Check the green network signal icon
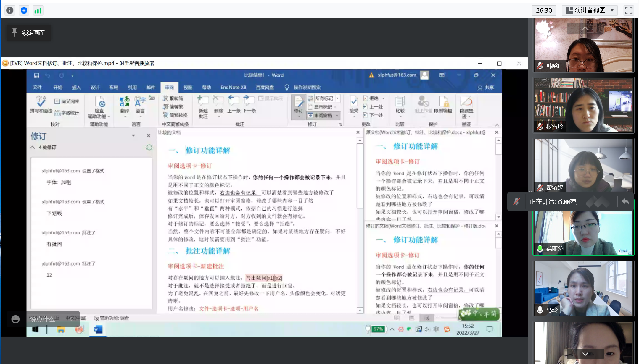The width and height of the screenshot is (639, 364). [38, 11]
